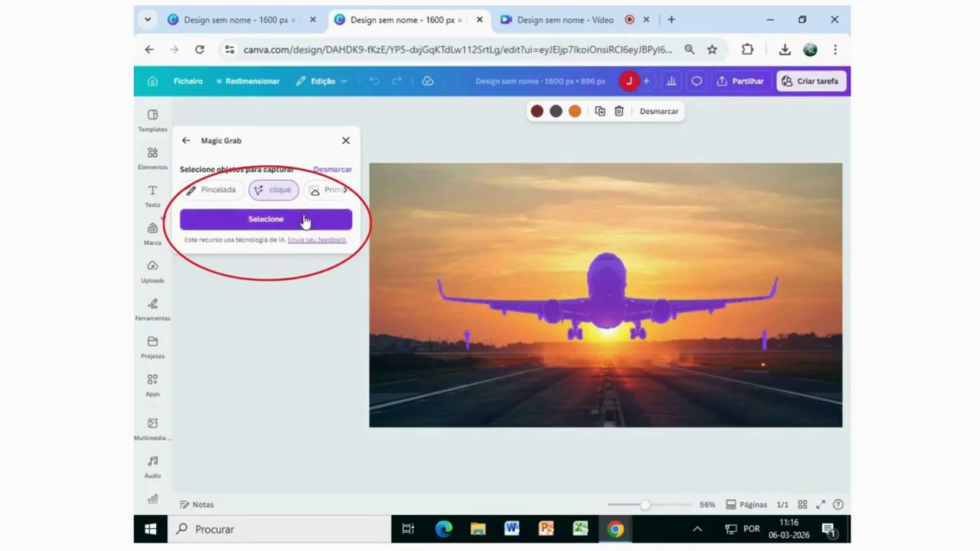This screenshot has height=551, width=980.
Task: Click the Procurar taskbar search box
Action: (279, 529)
